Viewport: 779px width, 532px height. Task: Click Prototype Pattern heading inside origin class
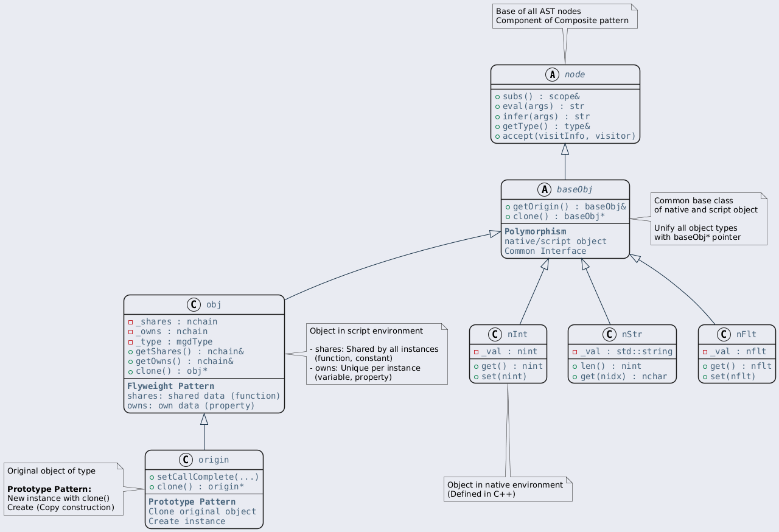(192, 502)
